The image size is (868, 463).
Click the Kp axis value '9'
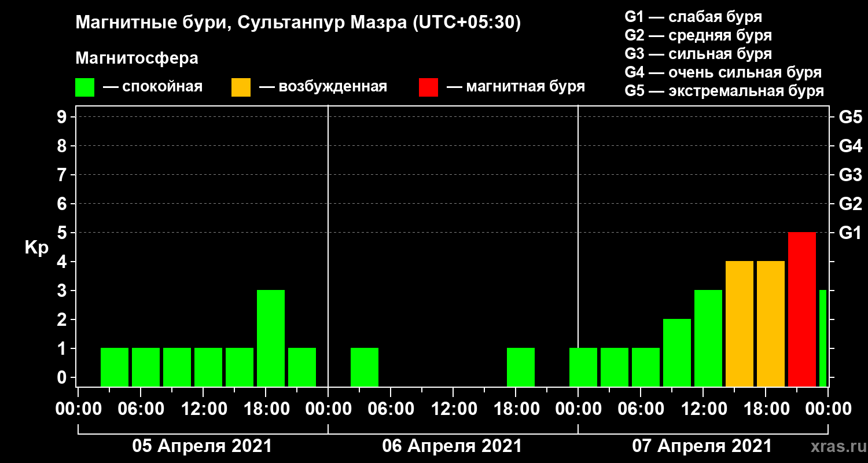click(63, 117)
